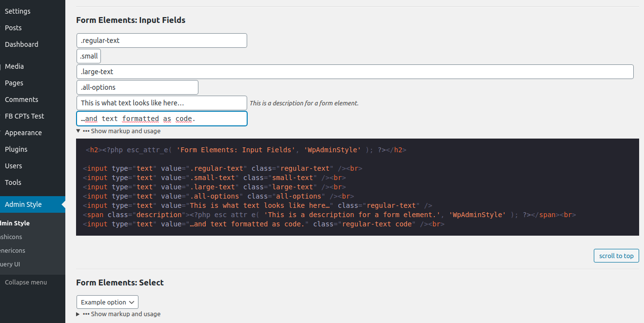Click the .all-options input field
The height and width of the screenshot is (323, 644).
pos(137,87)
